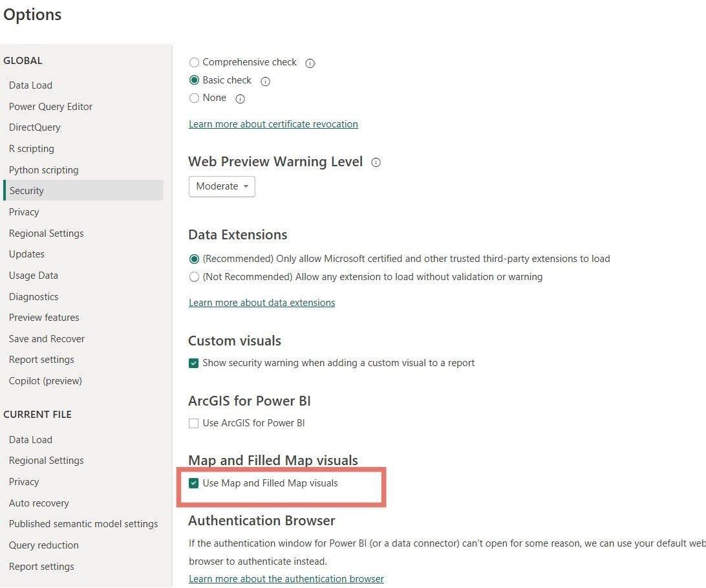706x588 pixels.
Task: Open info icon beside Comprehensive check
Action: [310, 63]
